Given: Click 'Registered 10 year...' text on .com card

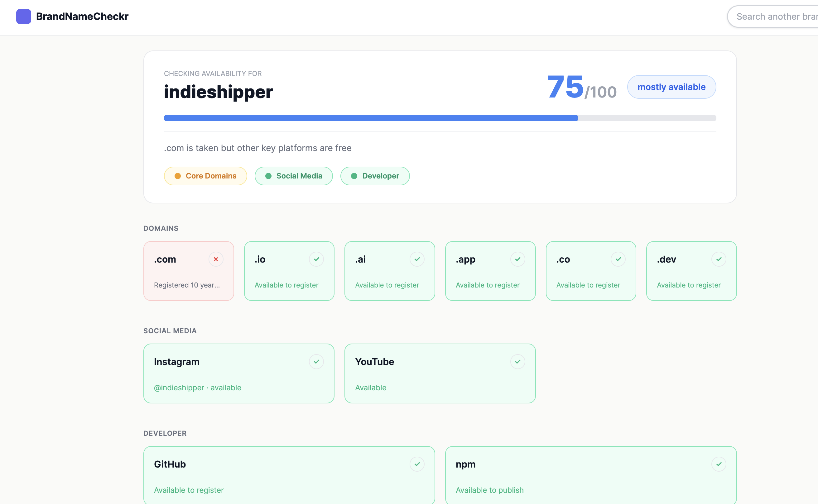Looking at the screenshot, I should click(187, 285).
